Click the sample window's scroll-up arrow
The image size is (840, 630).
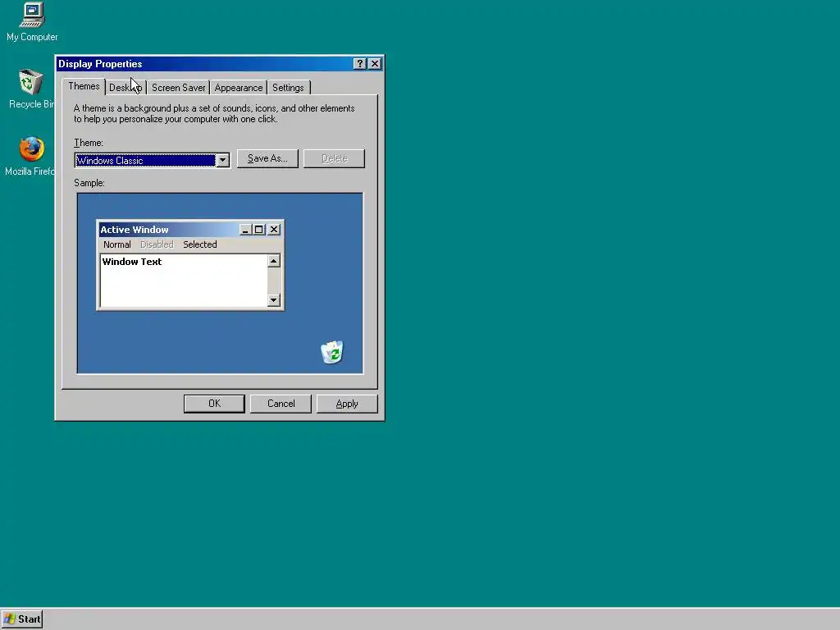point(274,261)
